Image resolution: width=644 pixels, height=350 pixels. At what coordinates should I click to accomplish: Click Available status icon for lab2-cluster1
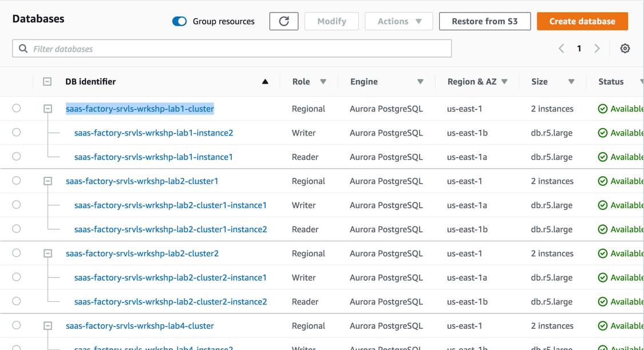(603, 181)
